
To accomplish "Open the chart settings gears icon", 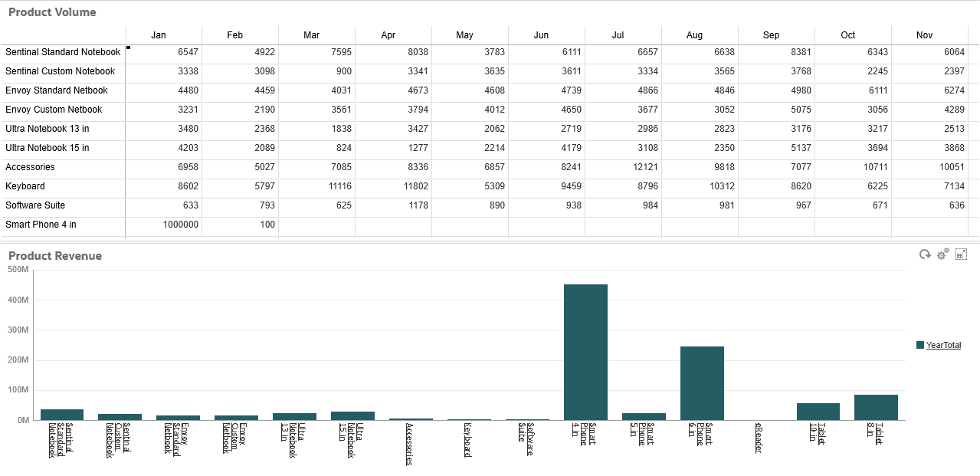I will click(942, 254).
